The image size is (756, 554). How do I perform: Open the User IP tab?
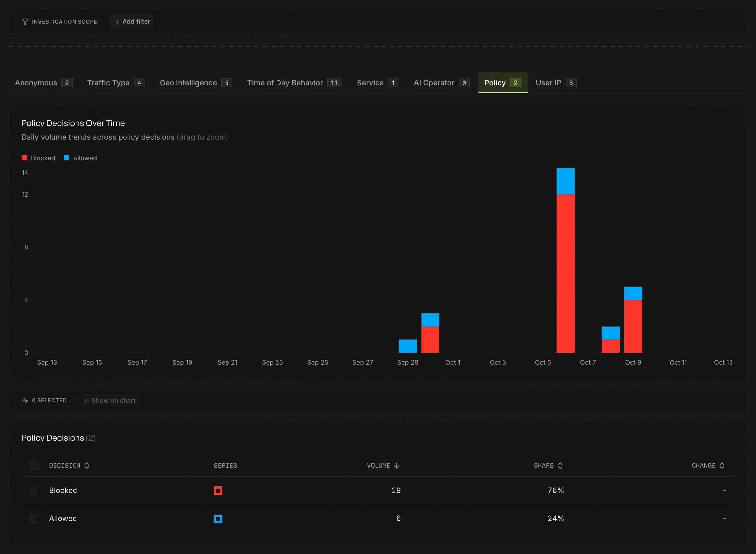[556, 83]
